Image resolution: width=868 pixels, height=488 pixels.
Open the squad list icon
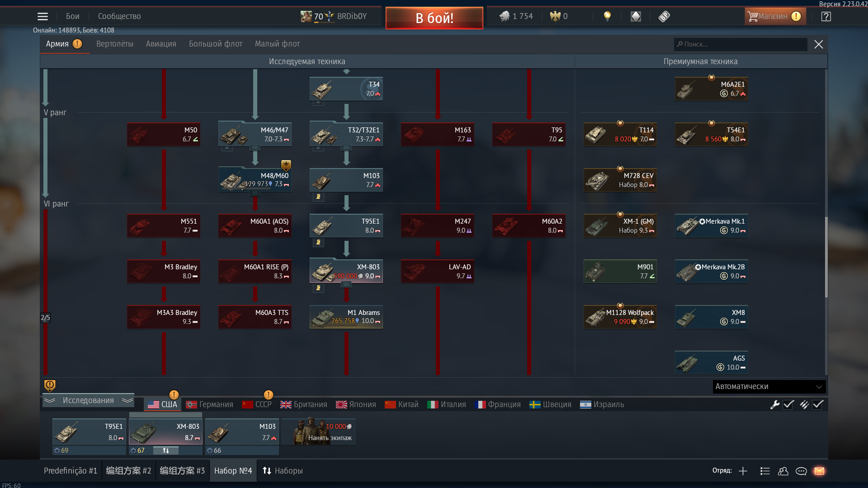(x=765, y=471)
